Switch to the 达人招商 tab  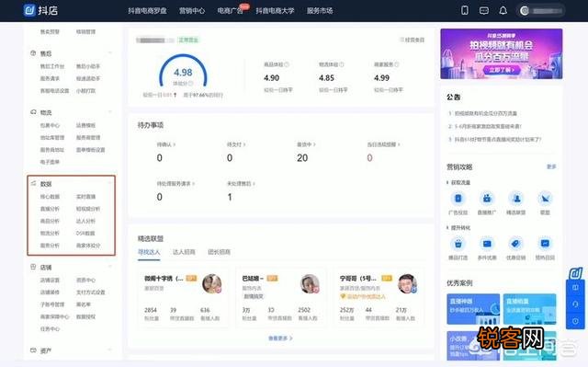click(x=184, y=252)
